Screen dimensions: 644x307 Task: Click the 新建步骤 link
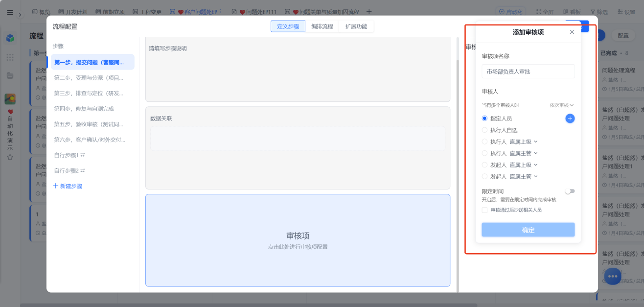[x=68, y=186]
